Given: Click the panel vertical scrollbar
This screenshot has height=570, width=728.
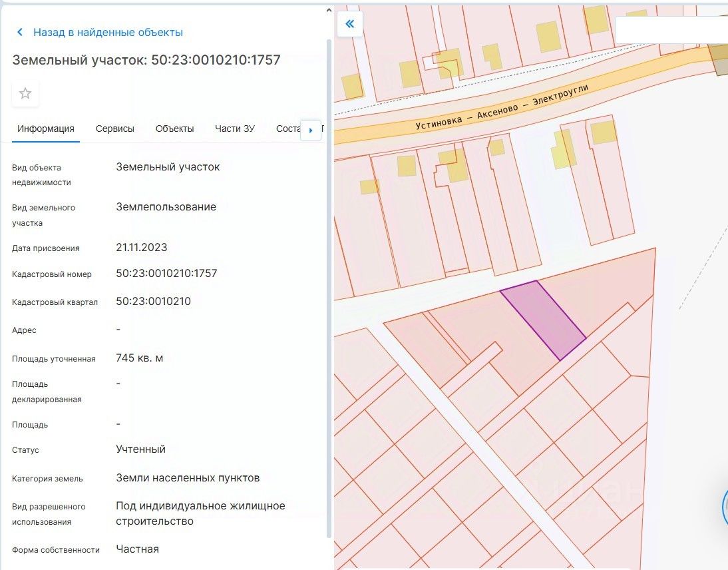Looking at the screenshot, I should pyautogui.click(x=329, y=288).
